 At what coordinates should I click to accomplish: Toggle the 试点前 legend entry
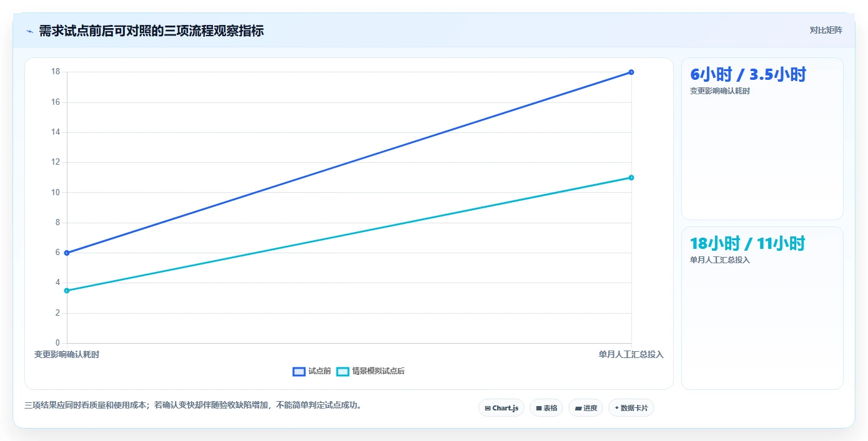312,371
